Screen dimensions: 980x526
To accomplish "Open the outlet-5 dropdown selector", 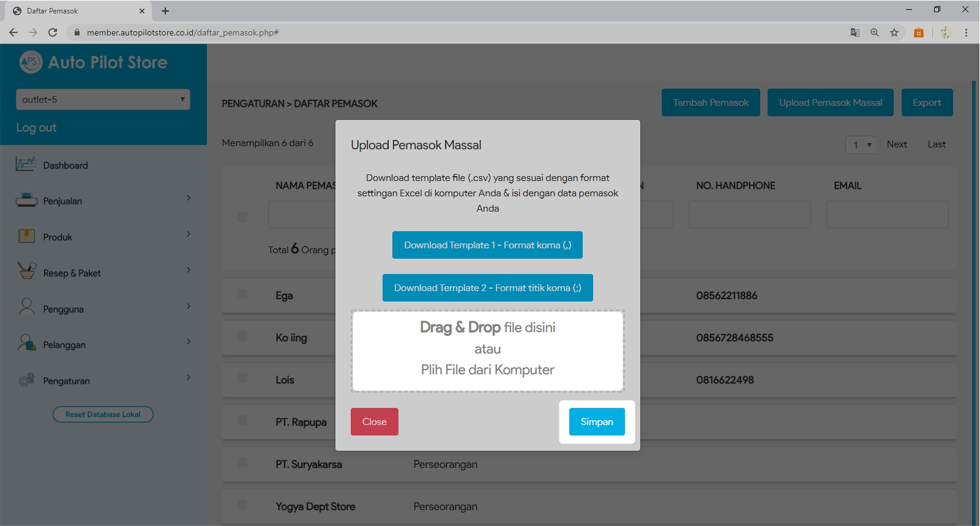I will (103, 100).
